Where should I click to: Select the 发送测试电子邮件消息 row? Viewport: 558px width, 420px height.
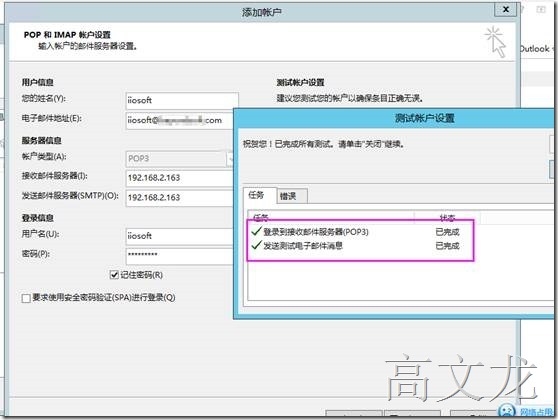(360, 246)
